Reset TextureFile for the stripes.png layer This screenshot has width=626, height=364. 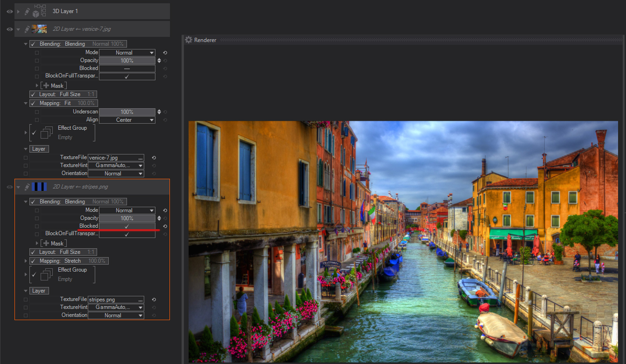tap(154, 300)
